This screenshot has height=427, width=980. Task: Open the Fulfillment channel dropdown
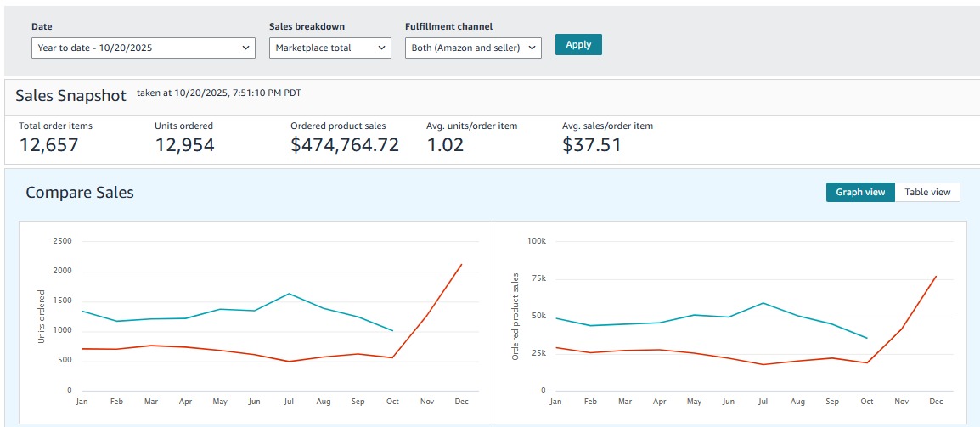[473, 48]
